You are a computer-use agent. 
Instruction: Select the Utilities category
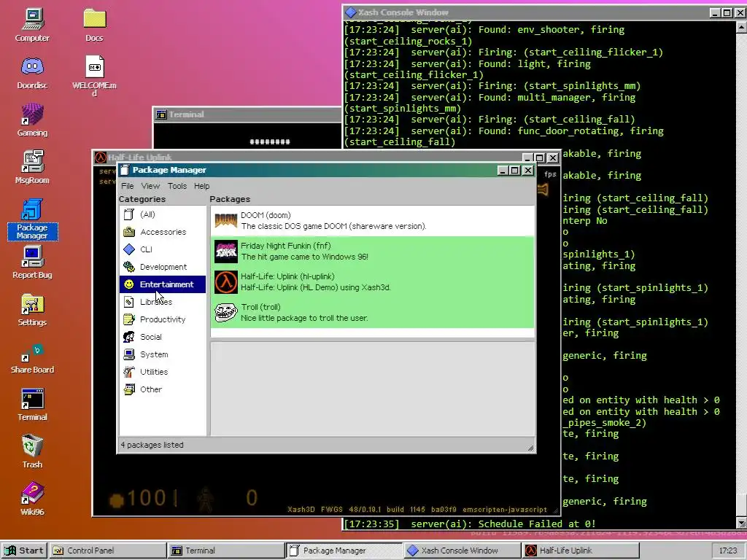[x=163, y=372]
